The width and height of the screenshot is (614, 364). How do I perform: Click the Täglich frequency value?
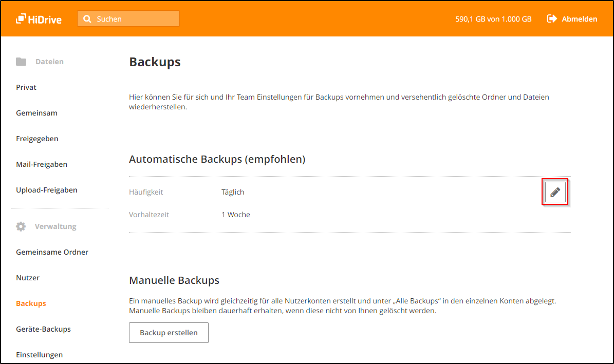pos(233,192)
